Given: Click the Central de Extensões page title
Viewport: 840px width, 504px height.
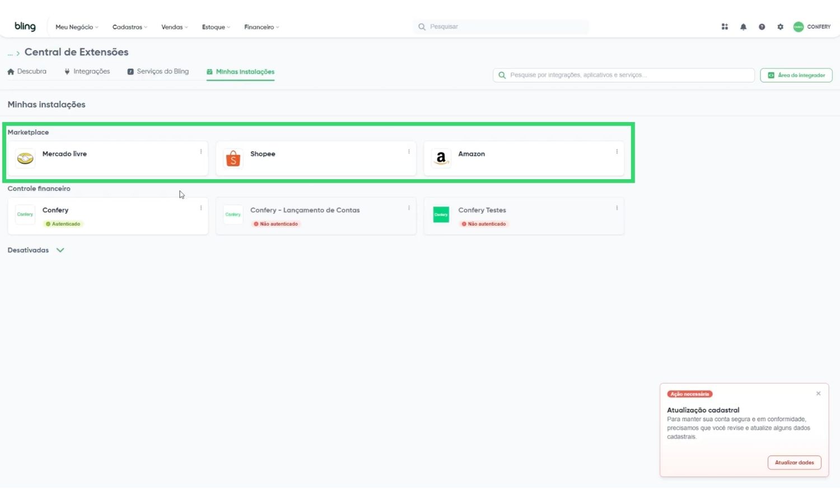Looking at the screenshot, I should point(77,52).
